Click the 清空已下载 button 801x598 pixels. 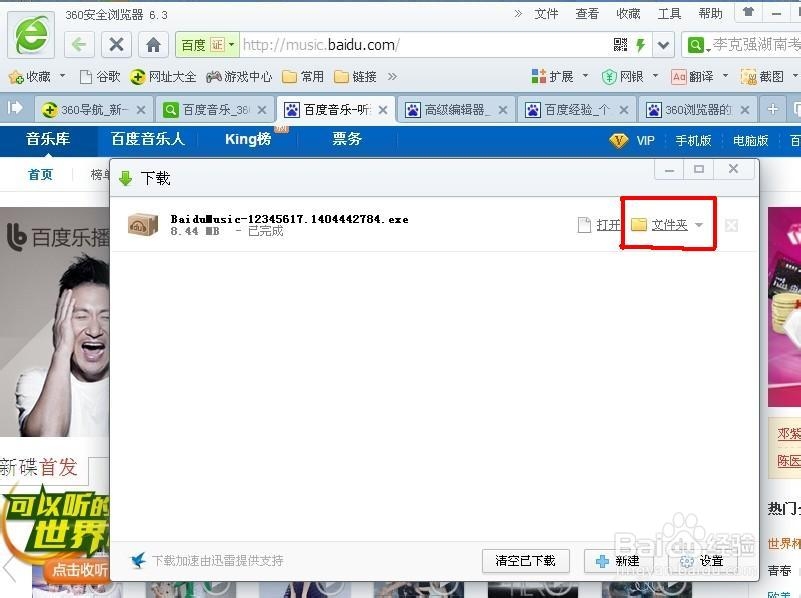coord(526,561)
